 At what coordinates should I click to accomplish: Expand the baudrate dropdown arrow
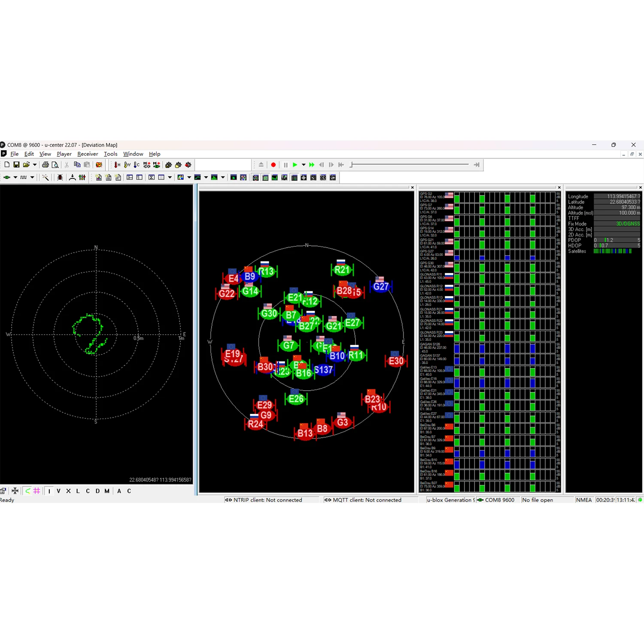tap(32, 177)
